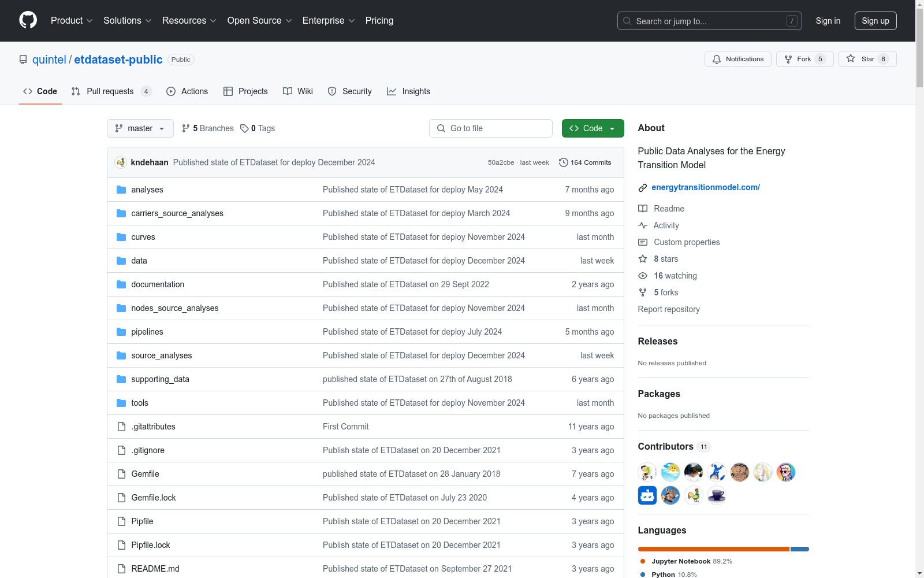Image resolution: width=924 pixels, height=578 pixels.
Task: Open the Wiki tab
Action: click(x=298, y=91)
